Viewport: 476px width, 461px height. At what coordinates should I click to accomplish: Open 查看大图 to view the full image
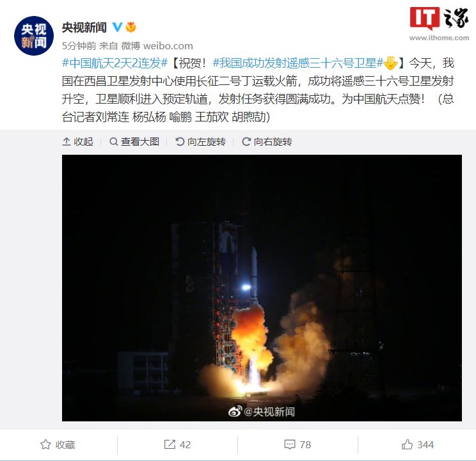tap(134, 142)
